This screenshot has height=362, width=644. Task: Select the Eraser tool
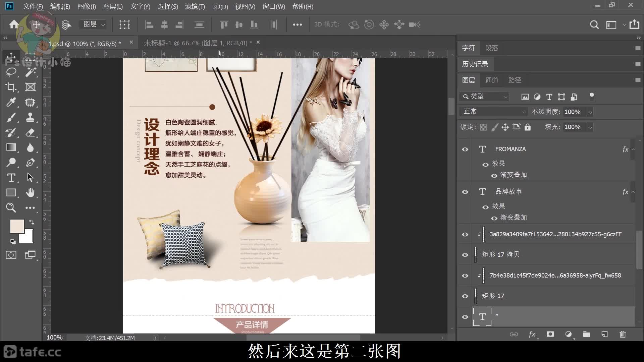tap(30, 132)
